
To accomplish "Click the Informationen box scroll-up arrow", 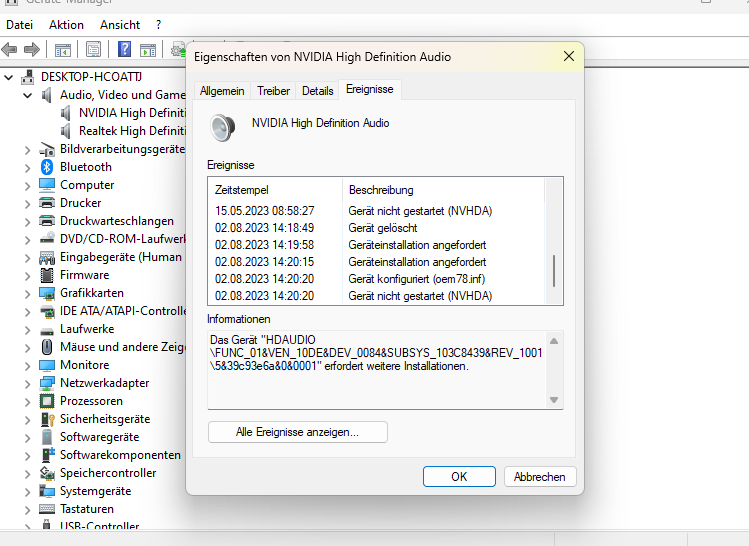I will coord(554,341).
